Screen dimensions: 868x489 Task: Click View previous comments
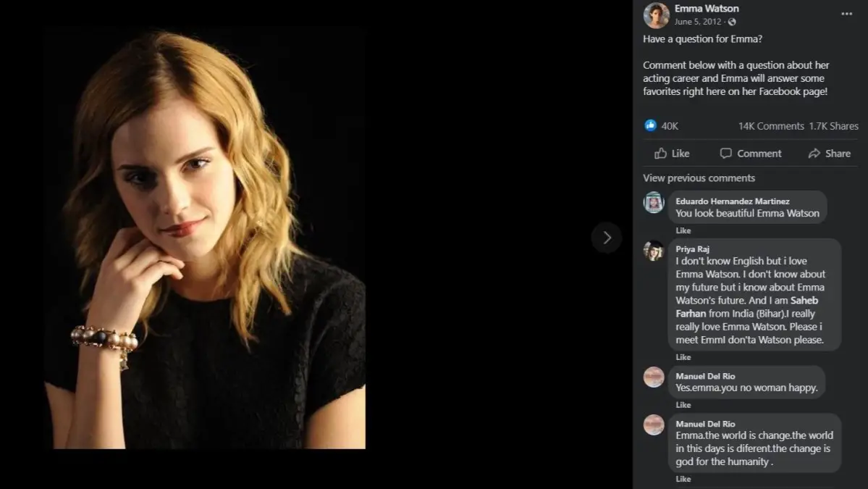coord(699,178)
